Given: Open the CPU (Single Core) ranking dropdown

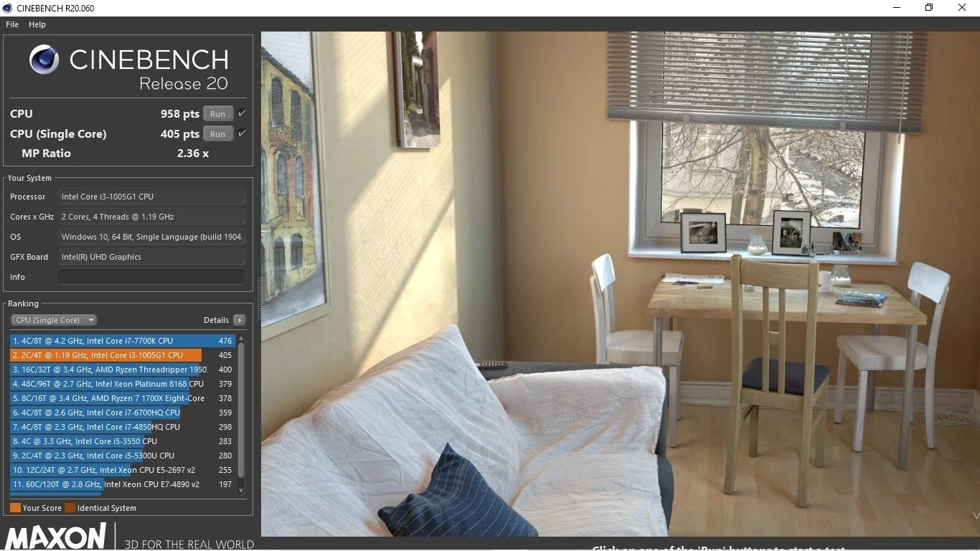Looking at the screenshot, I should pyautogui.click(x=54, y=320).
